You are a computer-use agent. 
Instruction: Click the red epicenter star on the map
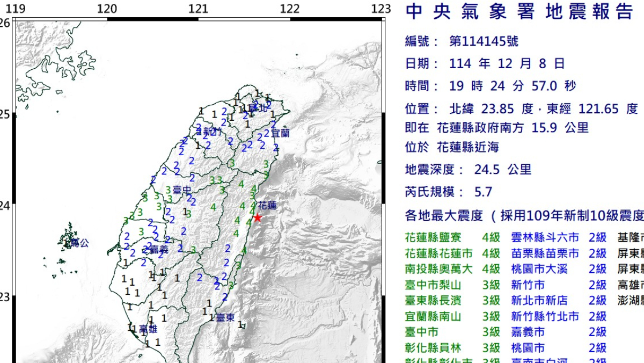(258, 217)
